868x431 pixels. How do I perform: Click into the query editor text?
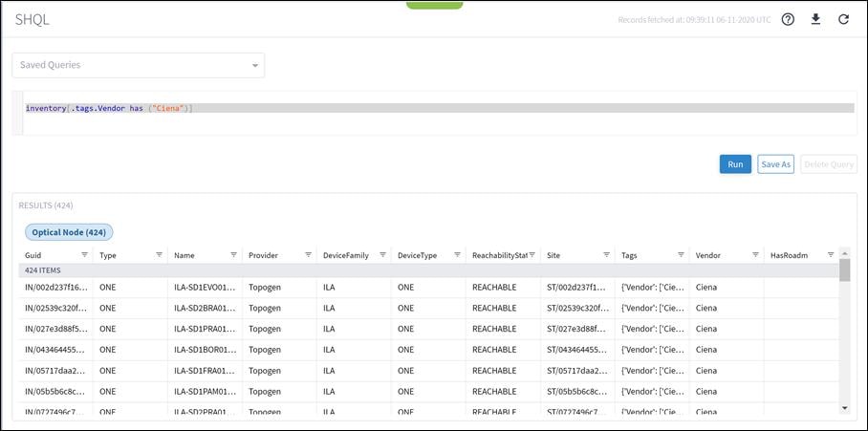click(109, 108)
